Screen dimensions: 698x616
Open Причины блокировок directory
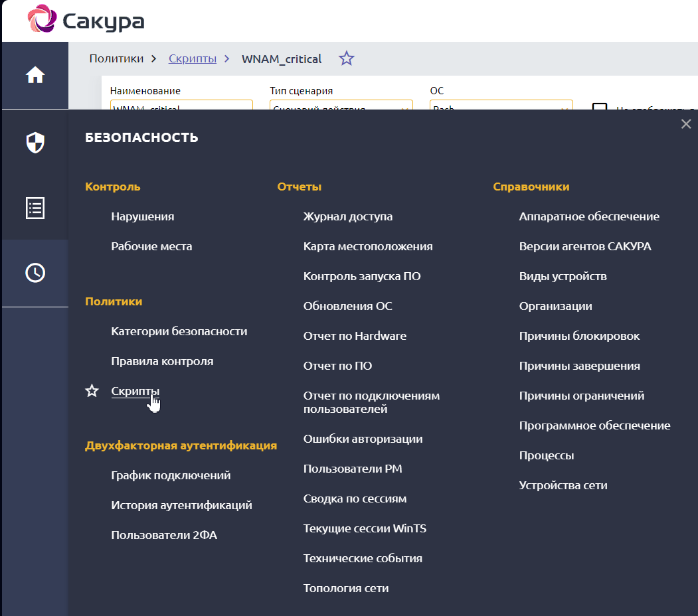click(579, 336)
